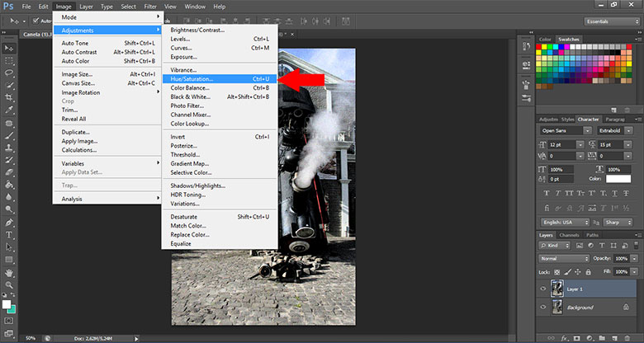Toggle lock transparent pixels option

coord(556,271)
